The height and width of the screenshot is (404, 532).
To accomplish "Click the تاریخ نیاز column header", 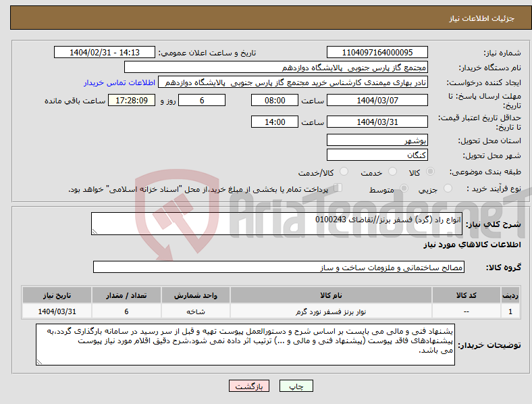I will 57,295.
